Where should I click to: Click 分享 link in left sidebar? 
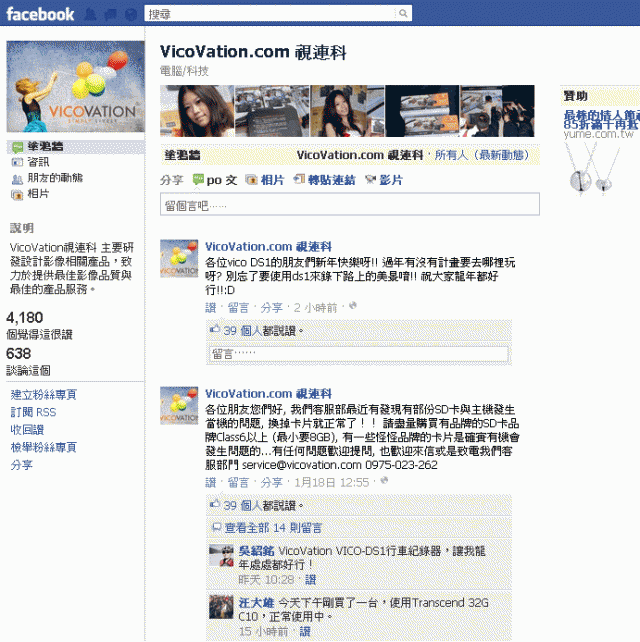point(21,465)
